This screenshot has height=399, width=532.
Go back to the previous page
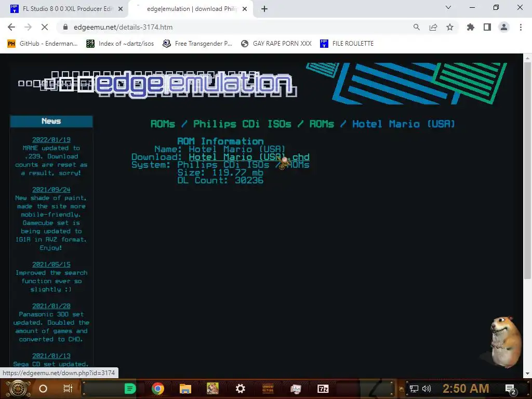point(11,27)
